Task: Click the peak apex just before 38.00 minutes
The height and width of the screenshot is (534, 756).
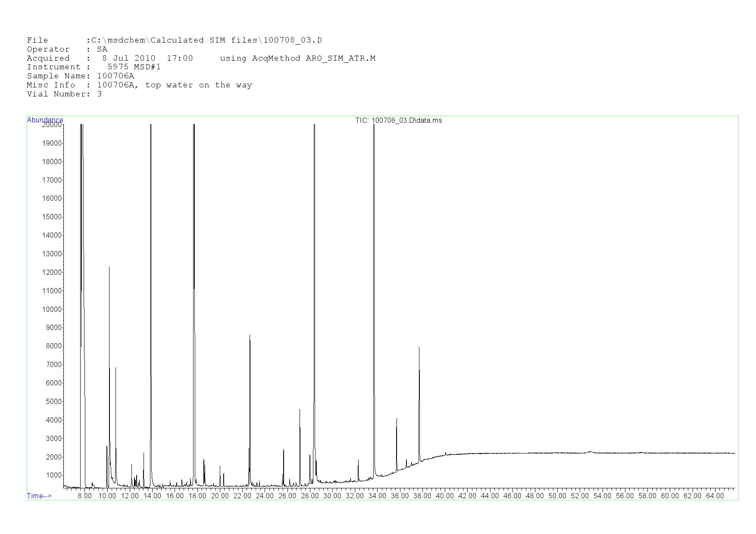Action: 419,348
